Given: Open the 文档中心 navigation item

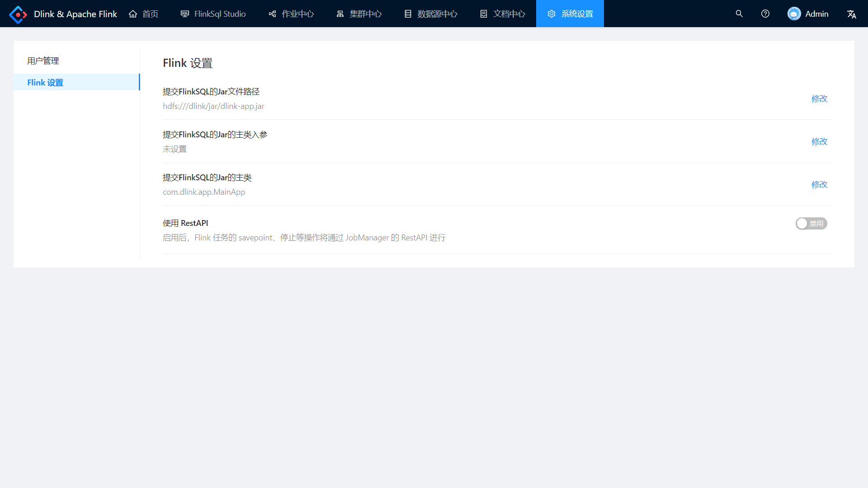Looking at the screenshot, I should pyautogui.click(x=503, y=14).
